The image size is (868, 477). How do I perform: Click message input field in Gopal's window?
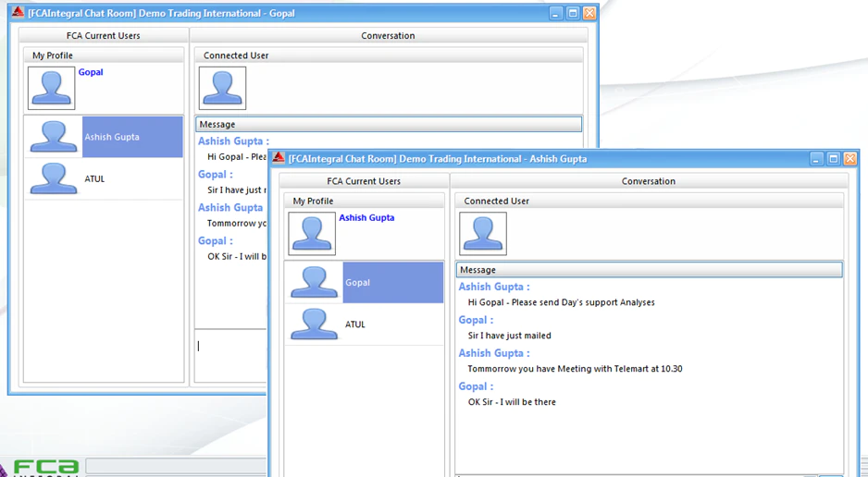pos(231,355)
